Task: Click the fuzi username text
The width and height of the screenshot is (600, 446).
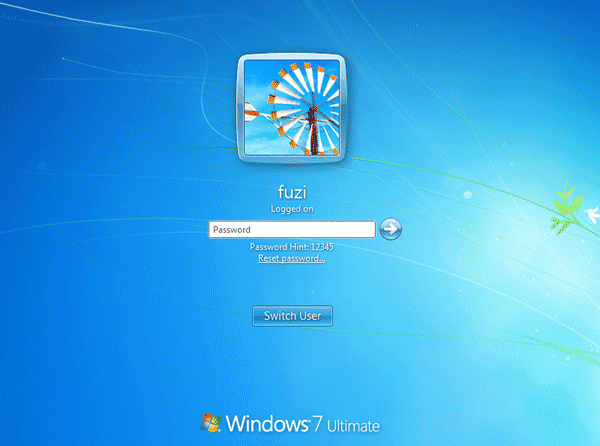Action: (292, 192)
